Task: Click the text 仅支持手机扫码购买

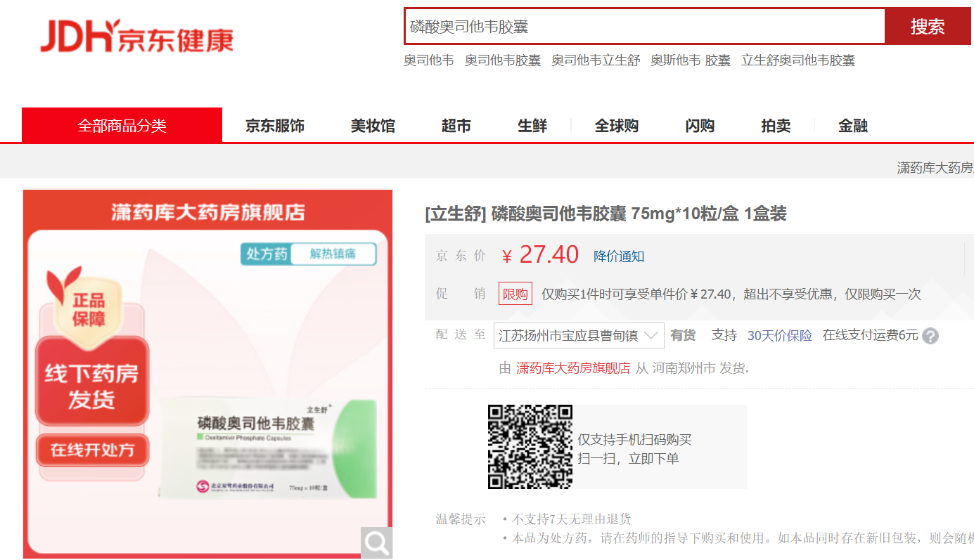Action: point(635,440)
